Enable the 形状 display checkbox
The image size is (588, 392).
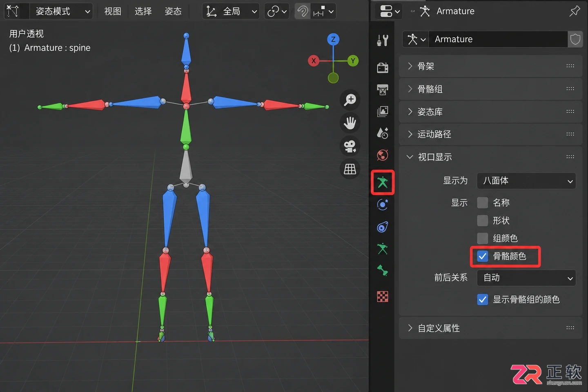point(483,220)
